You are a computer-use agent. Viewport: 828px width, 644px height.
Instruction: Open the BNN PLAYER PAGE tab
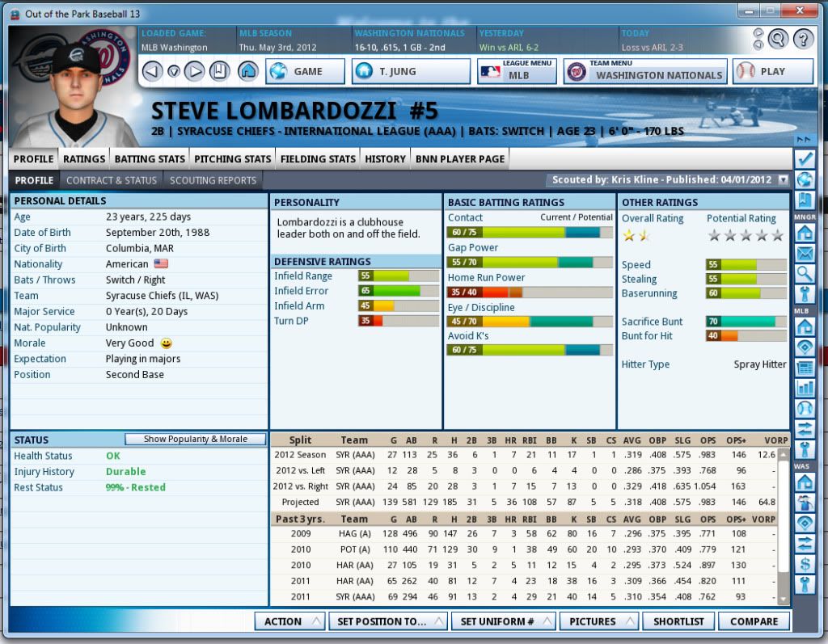(x=460, y=159)
